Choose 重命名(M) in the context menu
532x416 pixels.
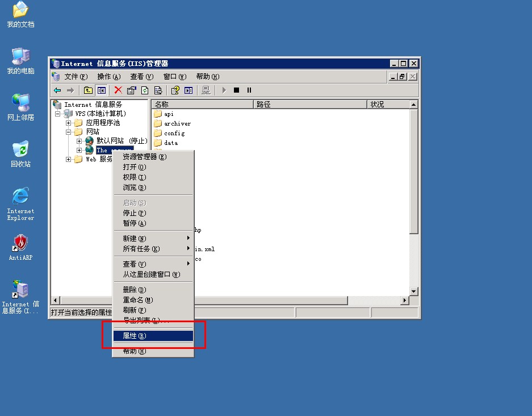coord(153,300)
